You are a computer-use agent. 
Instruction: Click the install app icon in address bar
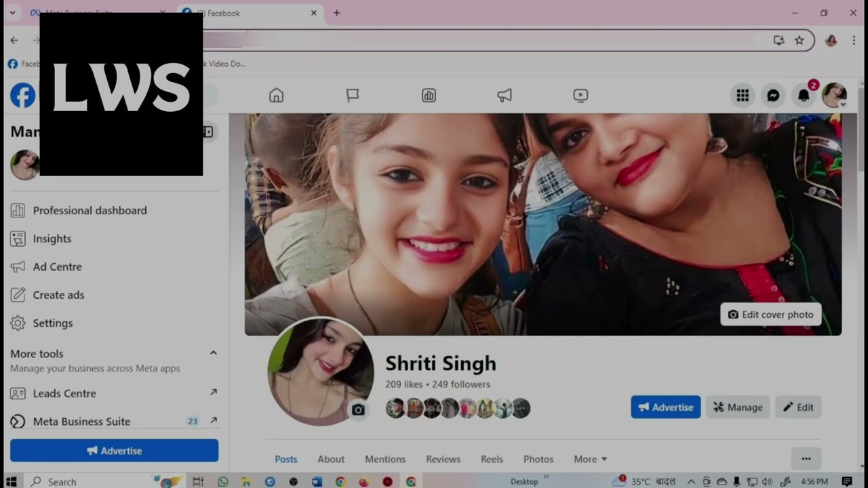pyautogui.click(x=778, y=40)
